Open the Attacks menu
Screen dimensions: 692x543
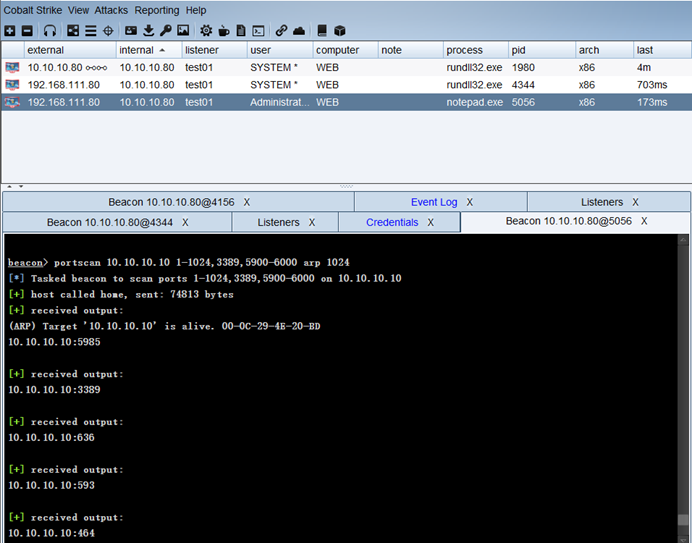111,10
